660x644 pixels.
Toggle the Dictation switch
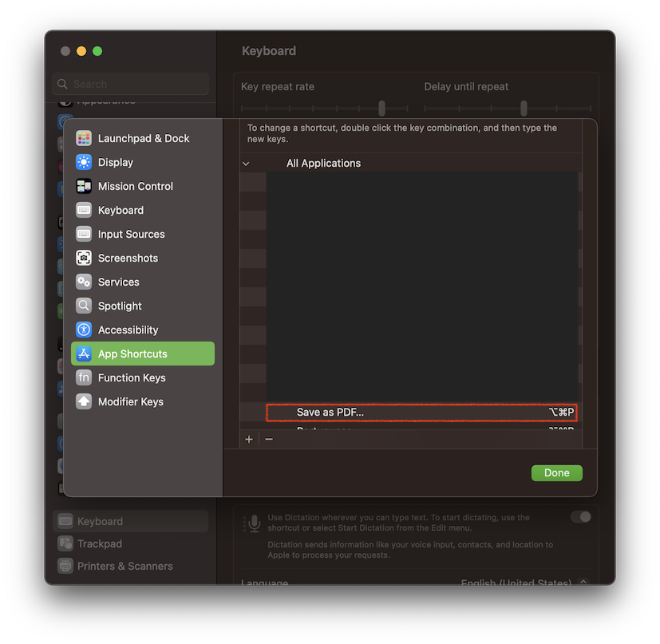(x=581, y=517)
